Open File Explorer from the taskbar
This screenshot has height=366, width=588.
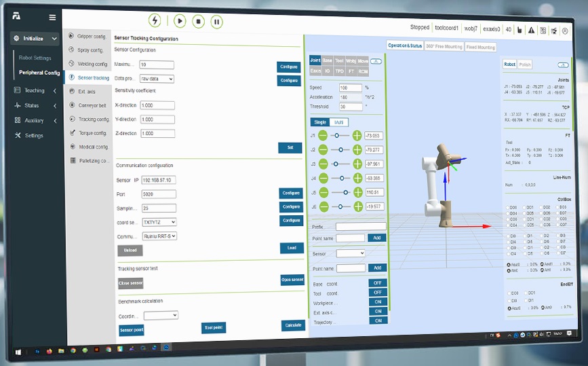click(x=61, y=351)
